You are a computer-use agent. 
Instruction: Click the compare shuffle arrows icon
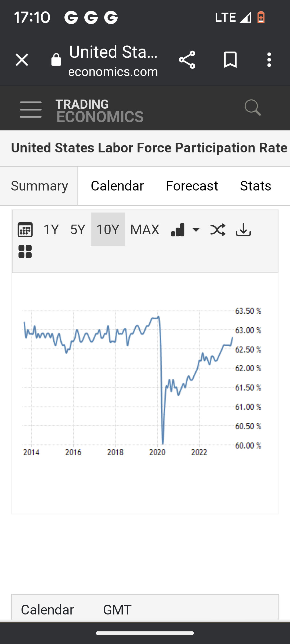pos(218,230)
